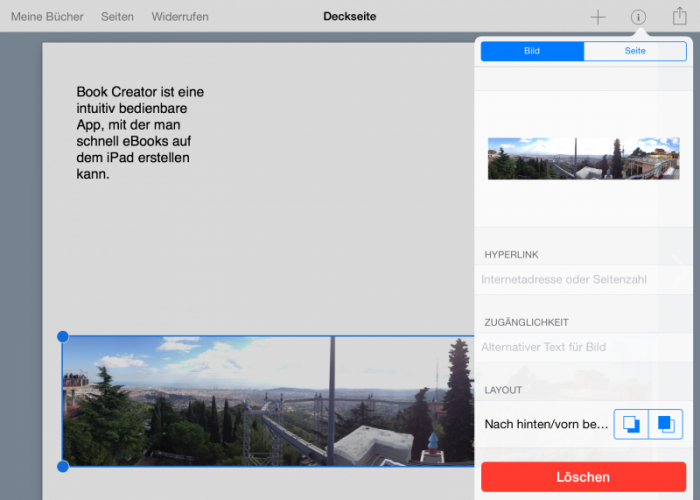Open the share export icon
Image resolution: width=700 pixels, height=500 pixels.
680,16
